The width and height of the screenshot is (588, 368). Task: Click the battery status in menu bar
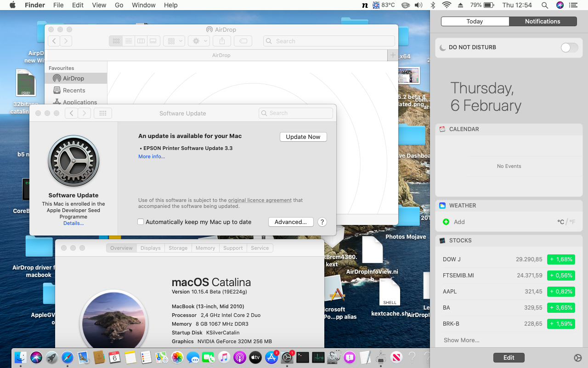click(482, 5)
